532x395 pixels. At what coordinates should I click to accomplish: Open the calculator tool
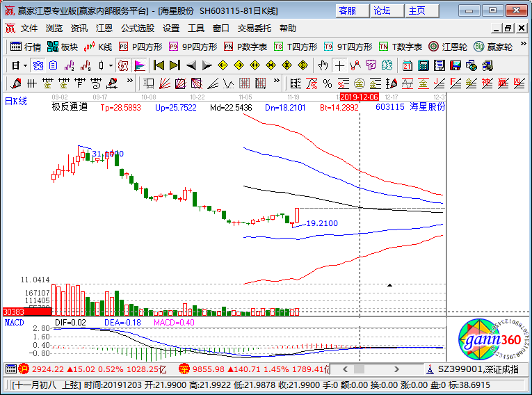(x=423, y=65)
